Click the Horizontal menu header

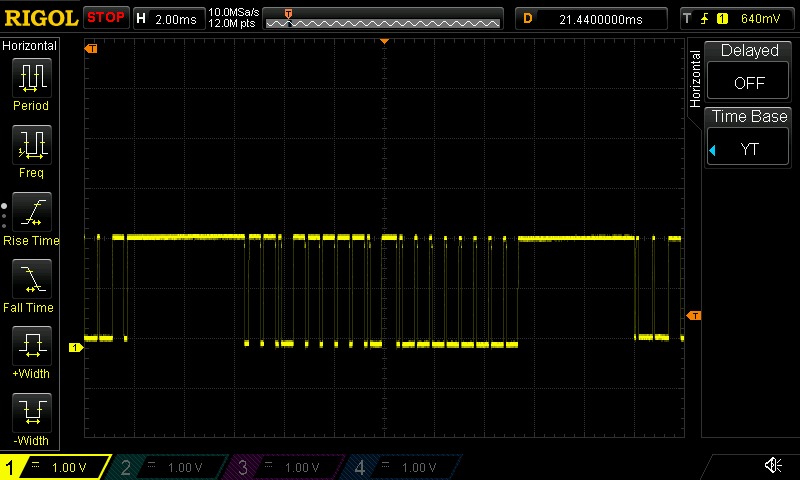[30, 46]
